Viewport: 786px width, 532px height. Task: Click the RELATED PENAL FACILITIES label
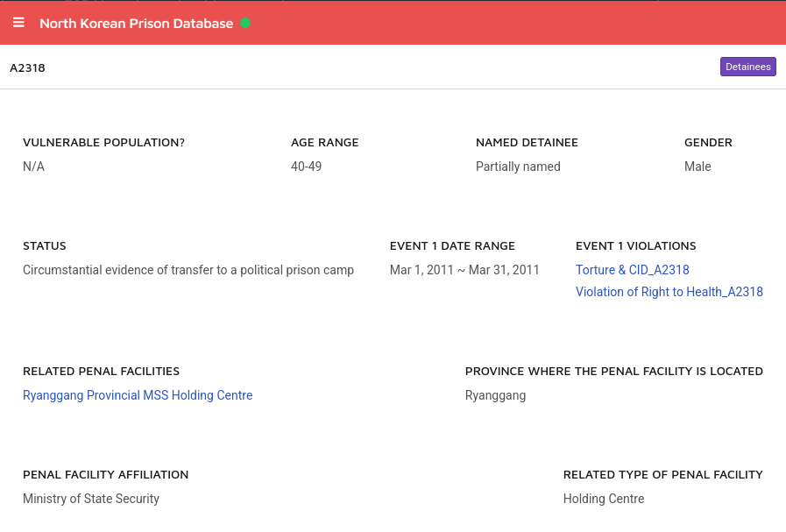(102, 371)
